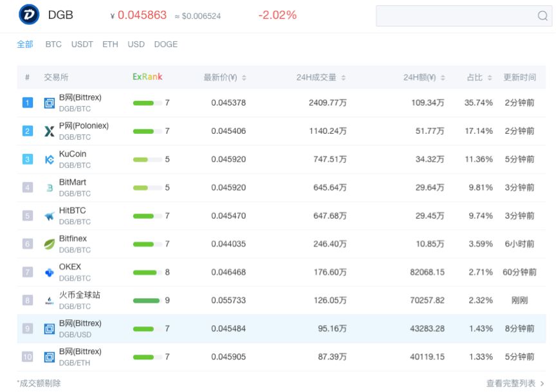The image size is (556, 392).
Task: Click the rank 6 badge
Action: (28, 244)
